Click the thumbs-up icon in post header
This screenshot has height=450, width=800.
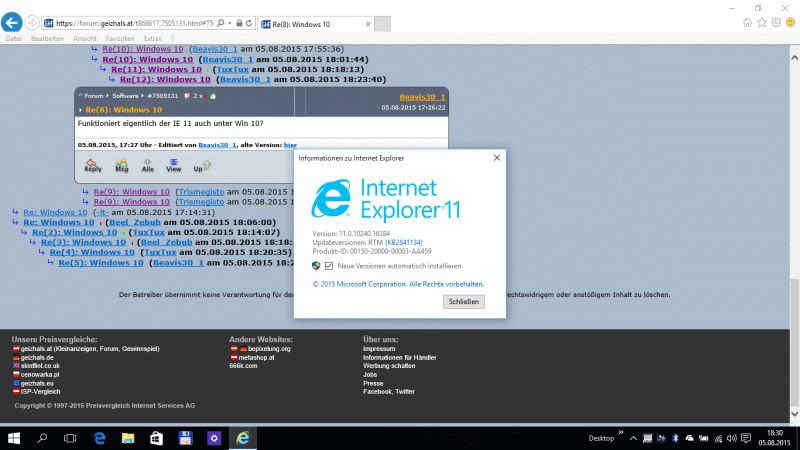pyautogui.click(x=213, y=96)
